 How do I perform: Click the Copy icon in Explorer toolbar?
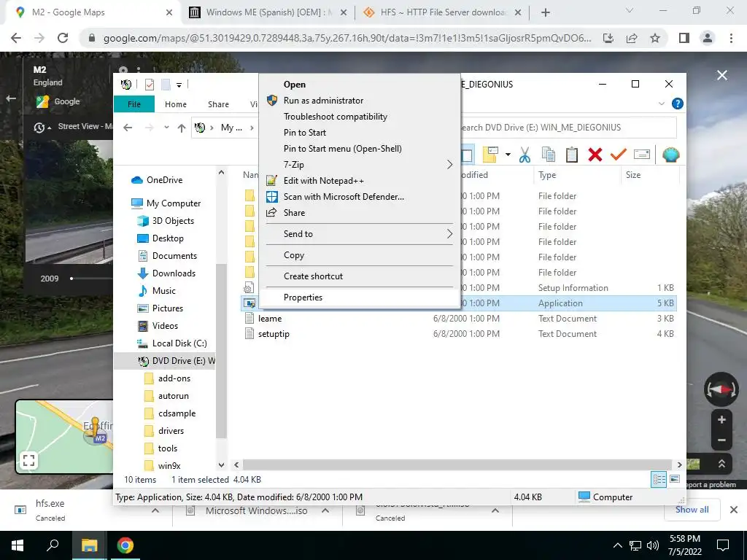tap(549, 155)
